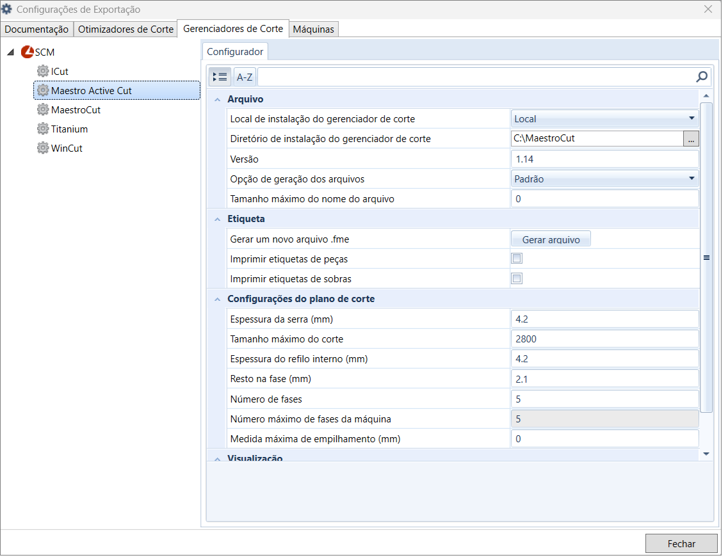Close the Configurações de Exportação window

[708, 9]
